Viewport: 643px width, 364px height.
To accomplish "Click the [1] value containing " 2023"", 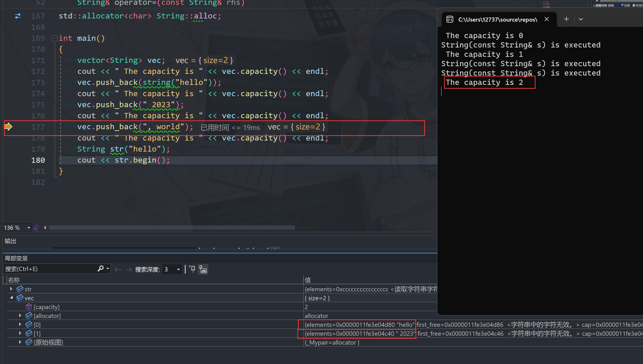I will coord(359,334).
